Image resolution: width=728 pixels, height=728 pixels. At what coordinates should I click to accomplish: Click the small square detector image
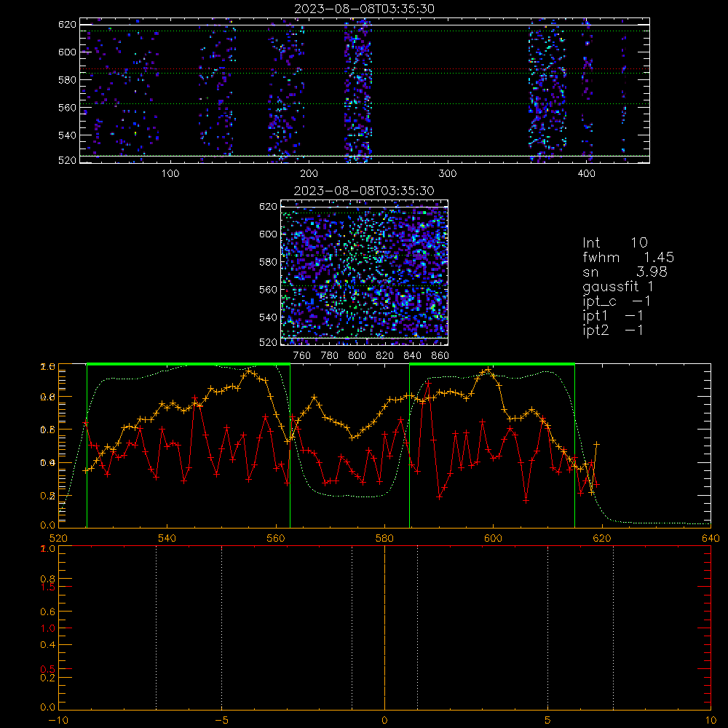(x=365, y=272)
